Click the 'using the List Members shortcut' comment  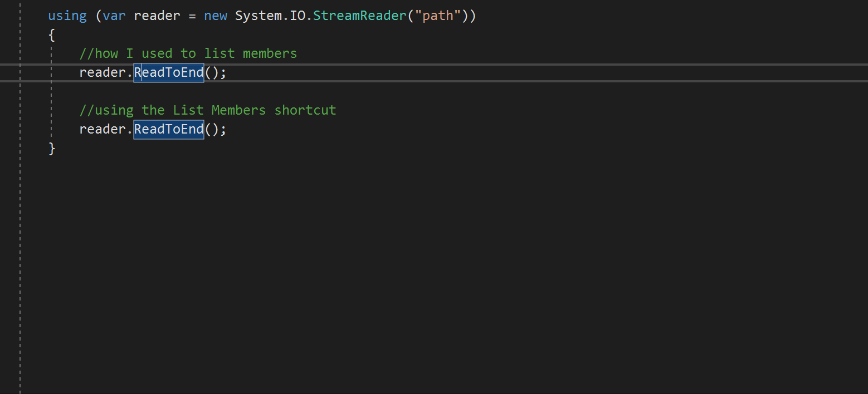tap(208, 110)
